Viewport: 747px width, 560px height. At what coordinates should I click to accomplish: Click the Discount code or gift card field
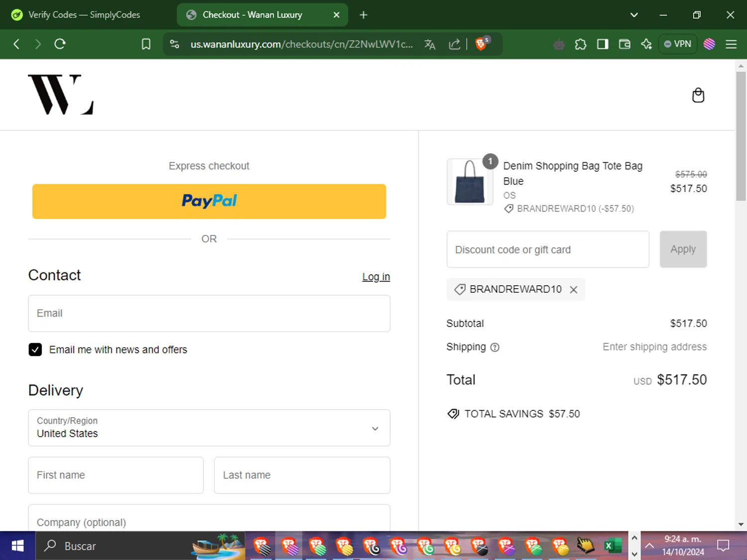pos(548,249)
